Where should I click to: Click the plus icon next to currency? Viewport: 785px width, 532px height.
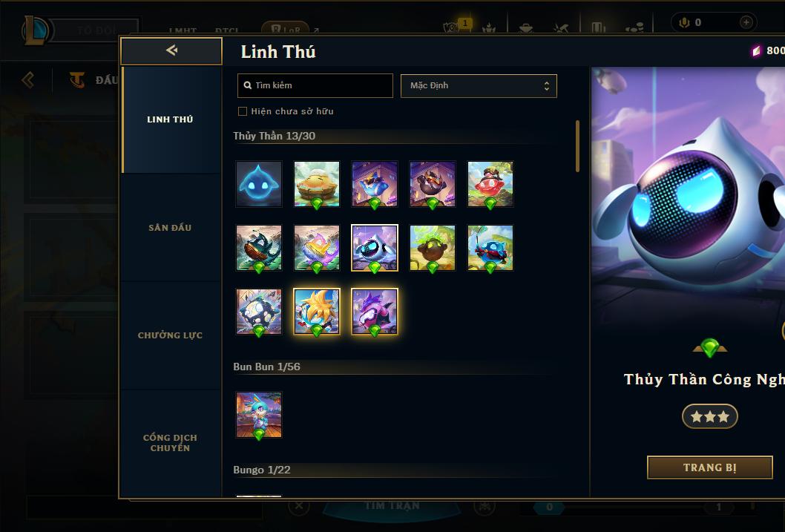746,22
